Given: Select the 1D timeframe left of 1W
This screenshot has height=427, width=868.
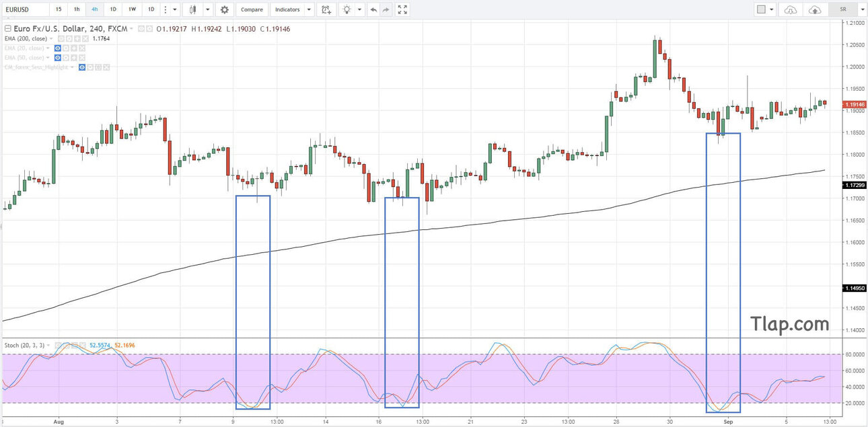Looking at the screenshot, I should point(113,9).
